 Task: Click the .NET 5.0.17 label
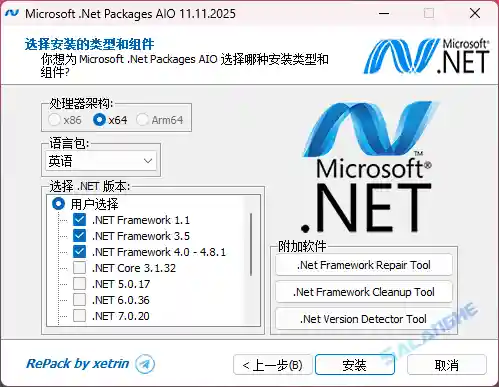tap(121, 284)
